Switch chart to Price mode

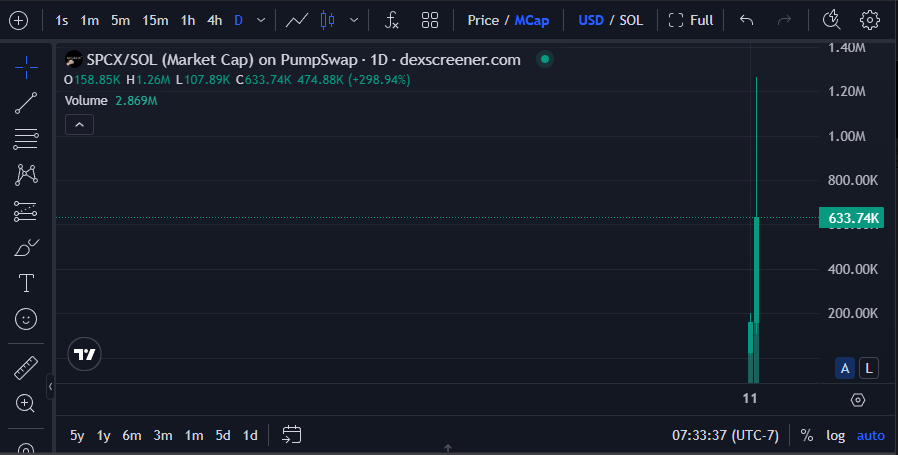coord(483,21)
